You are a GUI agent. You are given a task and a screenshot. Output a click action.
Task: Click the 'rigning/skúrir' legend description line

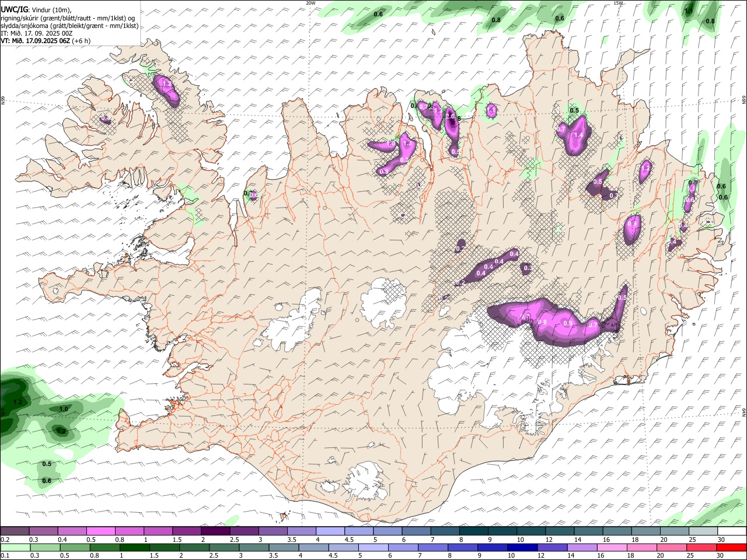tap(68, 17)
